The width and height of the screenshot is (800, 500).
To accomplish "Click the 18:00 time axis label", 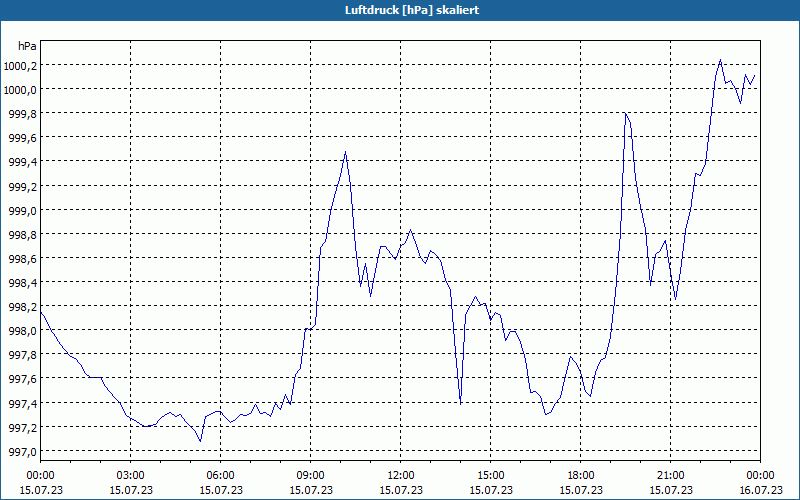I will coord(581,476).
